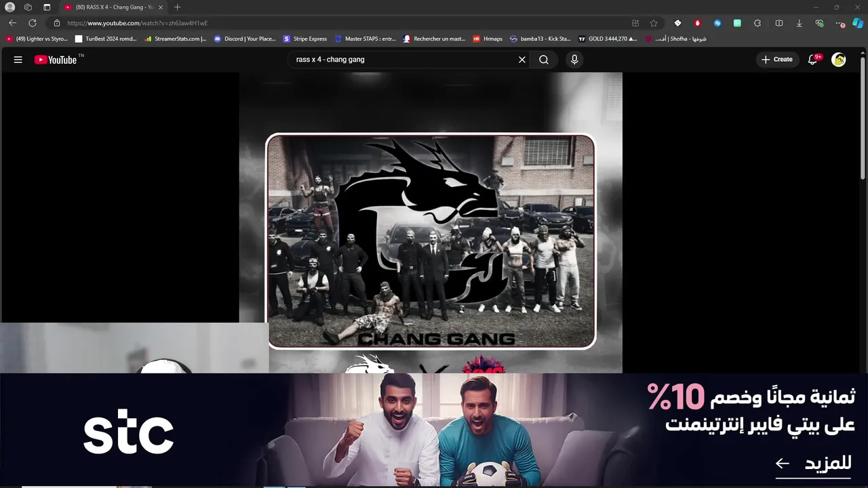Open the Shofha bookmark
The width and height of the screenshot is (868, 488).
(675, 39)
